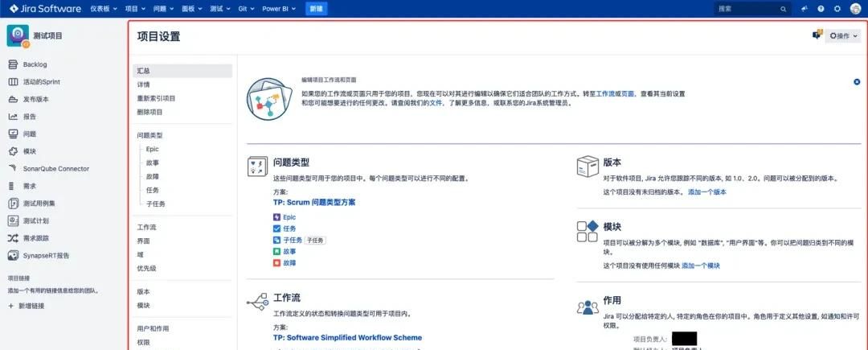Click the 报告 chart icon
Viewport: 868px width, 350px height.
(x=13, y=117)
